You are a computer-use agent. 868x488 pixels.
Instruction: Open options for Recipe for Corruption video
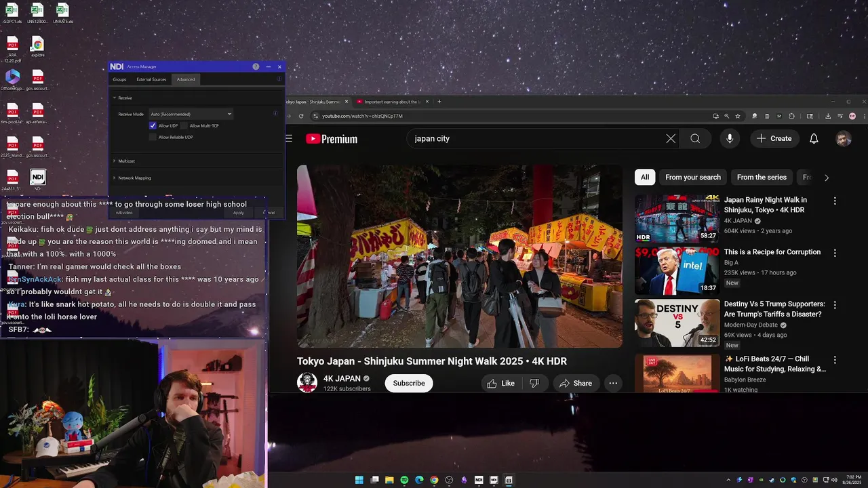click(x=835, y=253)
